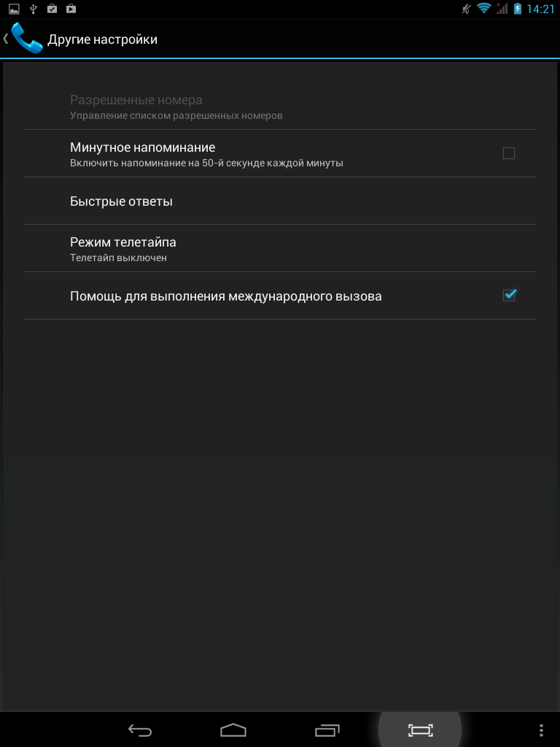Enable the Минутное напоминание checkbox
The width and height of the screenshot is (560, 747).
pos(508,153)
